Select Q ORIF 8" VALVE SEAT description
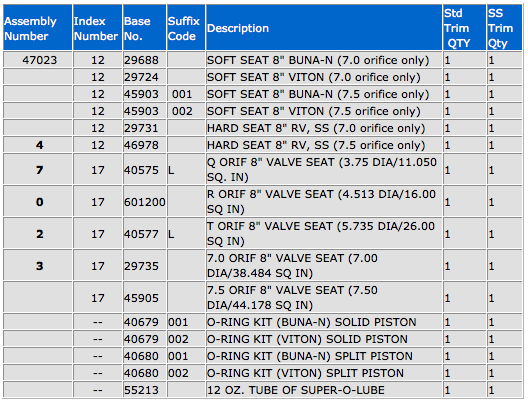528x404 pixels. [x=324, y=170]
